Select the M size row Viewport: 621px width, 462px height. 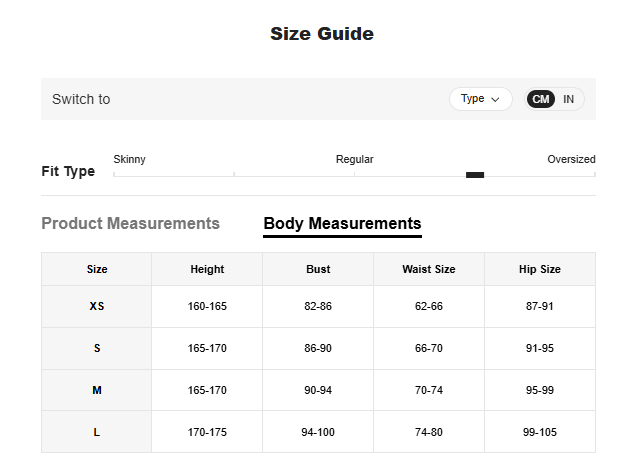click(x=97, y=390)
